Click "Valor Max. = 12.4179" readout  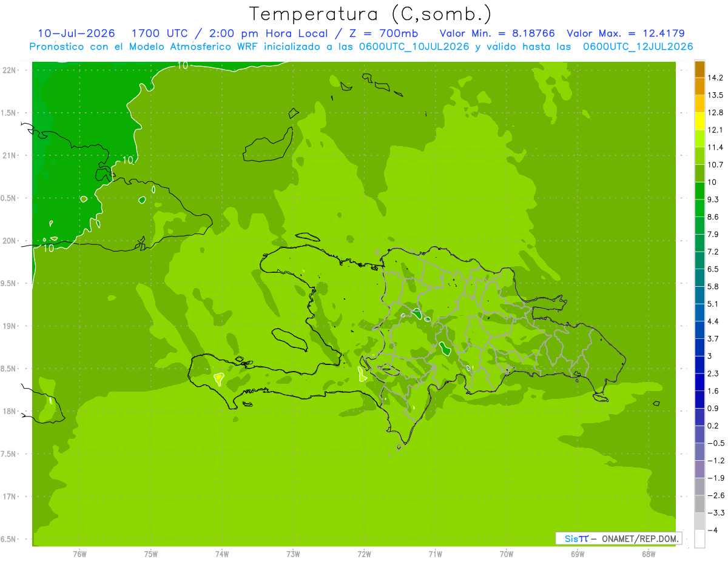point(626,33)
